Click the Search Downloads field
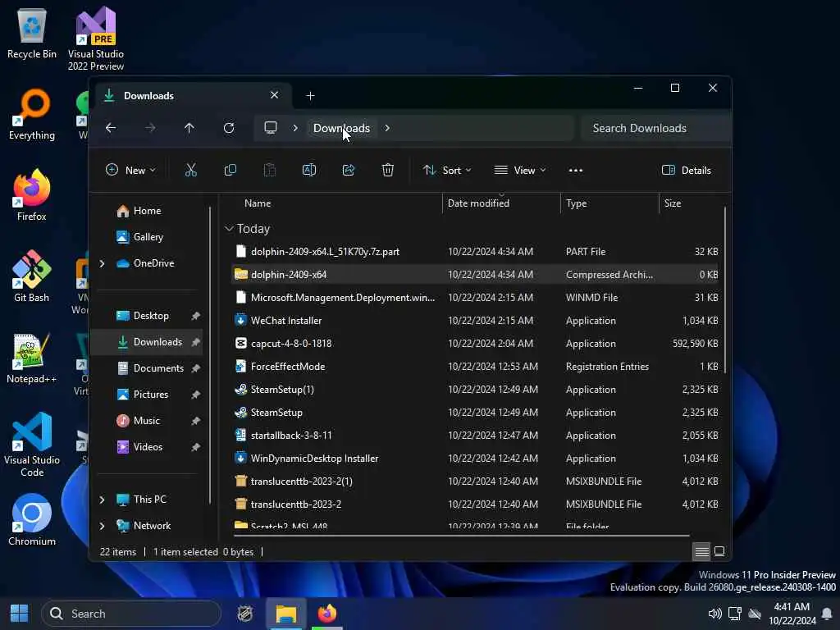 (x=655, y=128)
